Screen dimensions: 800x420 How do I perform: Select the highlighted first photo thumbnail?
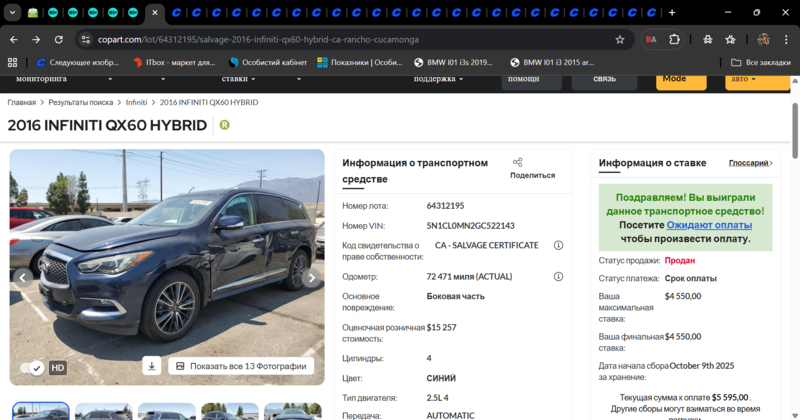[40, 411]
